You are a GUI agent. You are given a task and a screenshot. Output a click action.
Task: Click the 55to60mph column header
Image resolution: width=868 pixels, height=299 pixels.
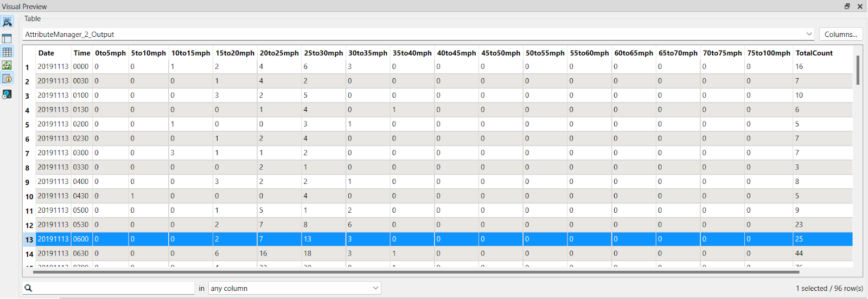click(x=590, y=53)
